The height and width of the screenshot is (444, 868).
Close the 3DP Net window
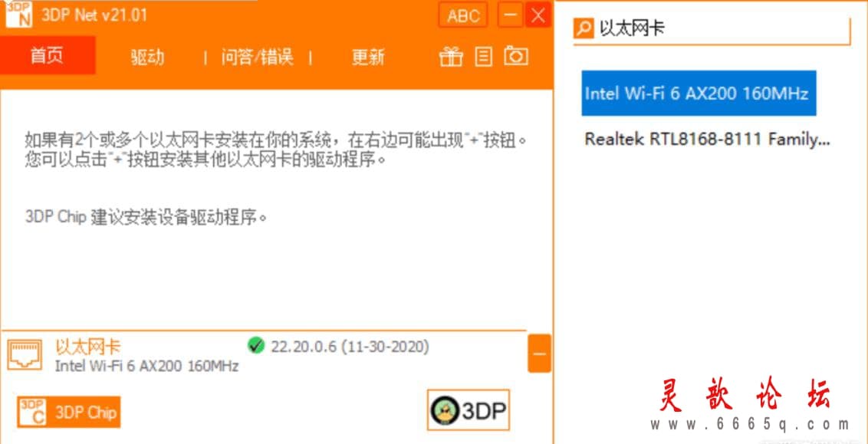pyautogui.click(x=538, y=15)
